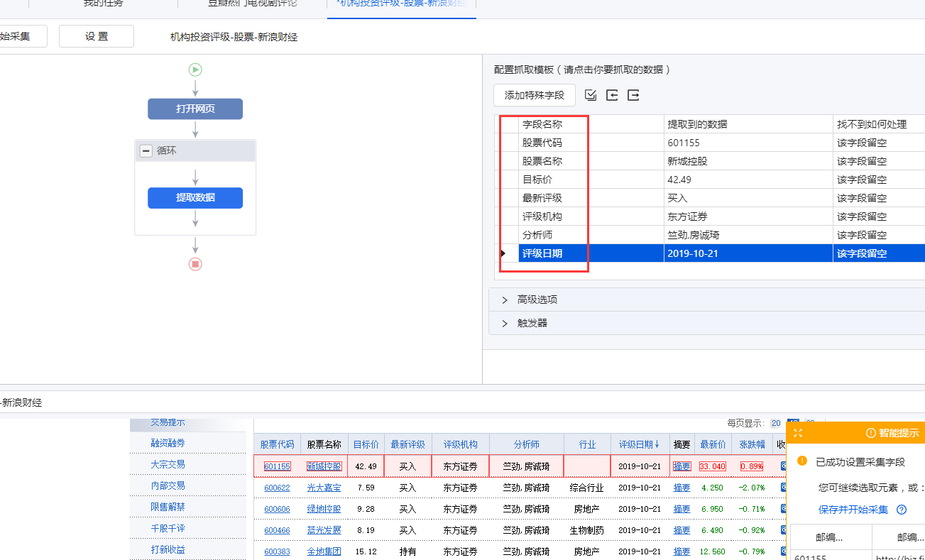Sort by the 股票代码 column header in web table
The height and width of the screenshot is (560, 925).
(277, 444)
